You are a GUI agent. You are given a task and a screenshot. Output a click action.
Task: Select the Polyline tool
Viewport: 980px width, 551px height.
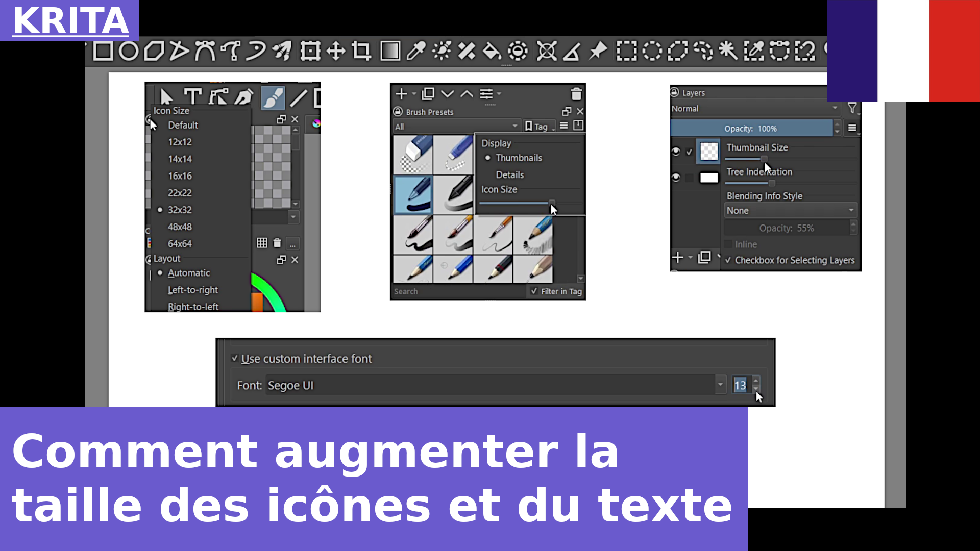click(x=179, y=51)
